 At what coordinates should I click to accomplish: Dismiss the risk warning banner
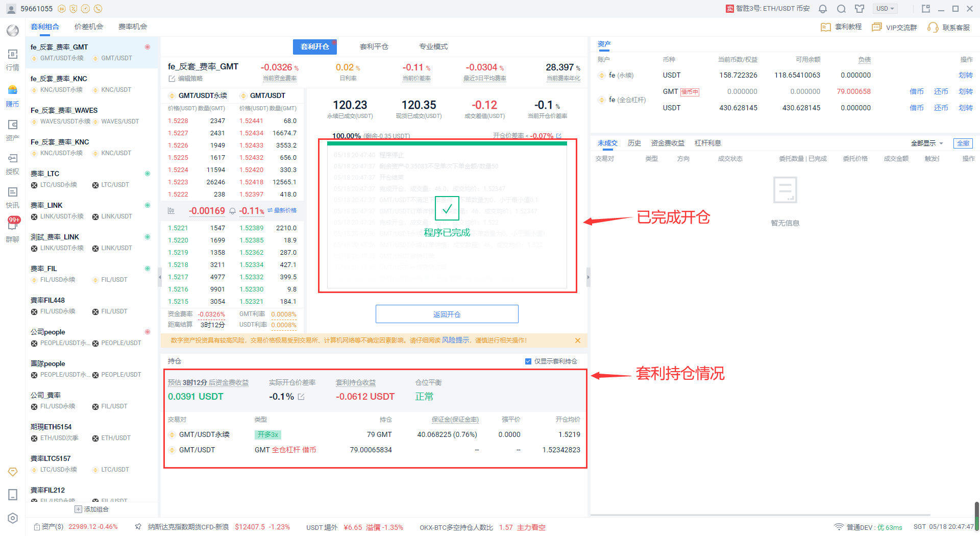(578, 340)
